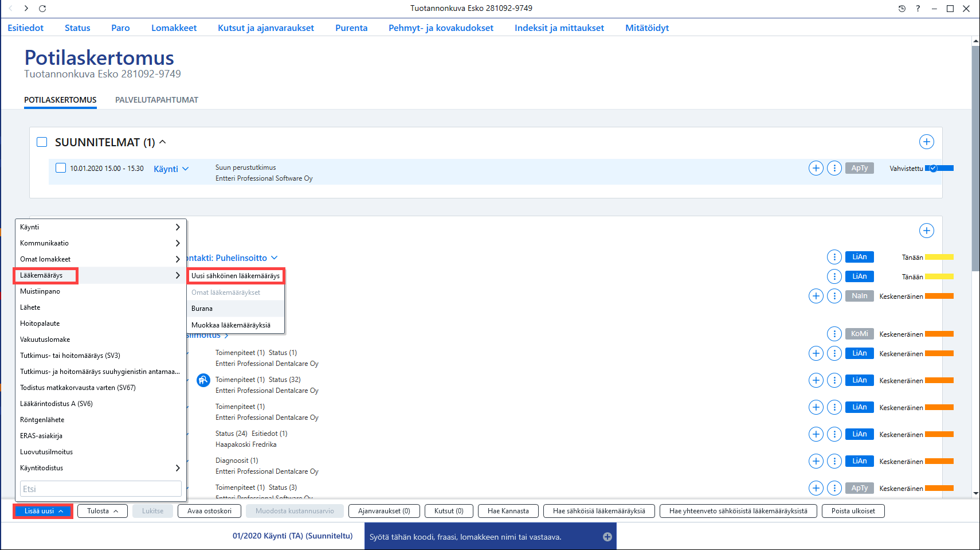Click the Avaa ostoskori button
This screenshot has width=980, height=550.
point(209,511)
